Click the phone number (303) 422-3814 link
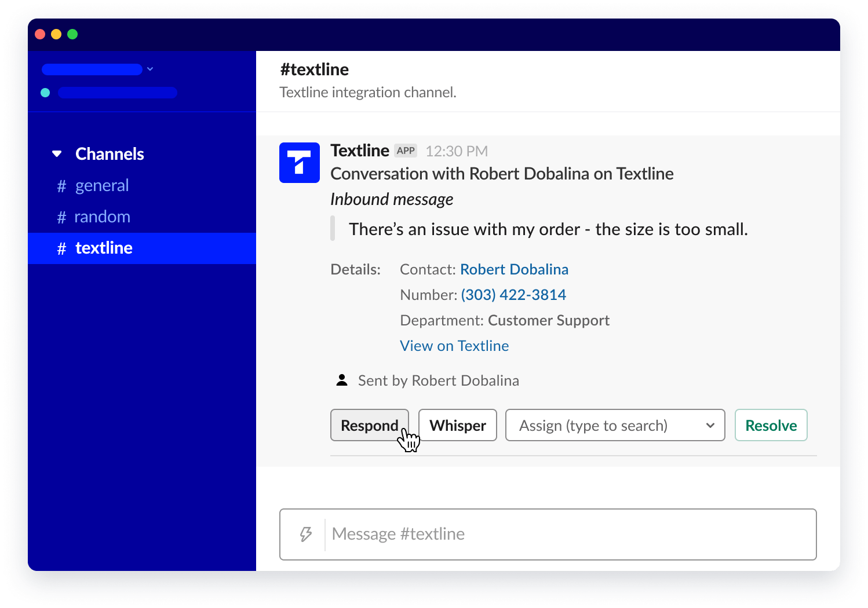The height and width of the screenshot is (608, 868). coord(513,295)
